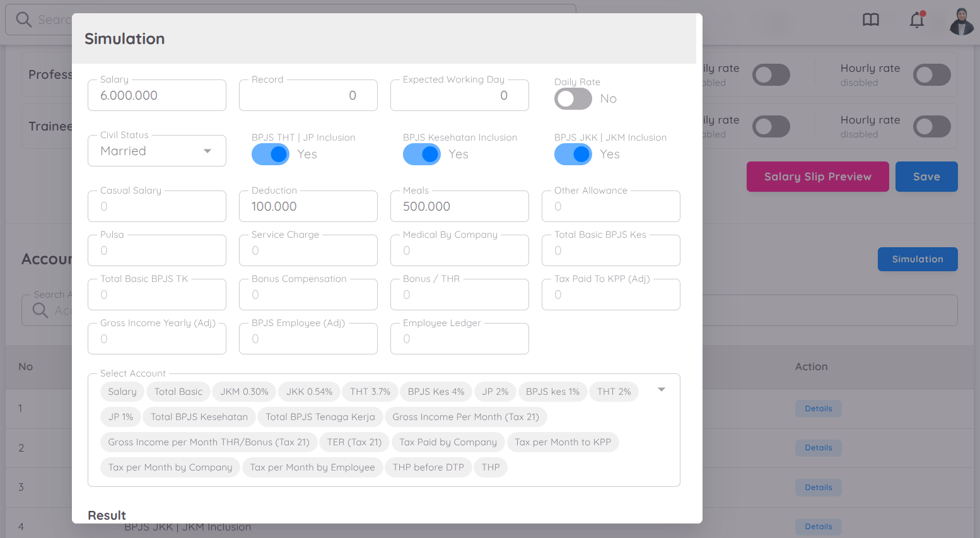Click Details link in first row
The width and height of the screenshot is (980, 538).
(818, 409)
